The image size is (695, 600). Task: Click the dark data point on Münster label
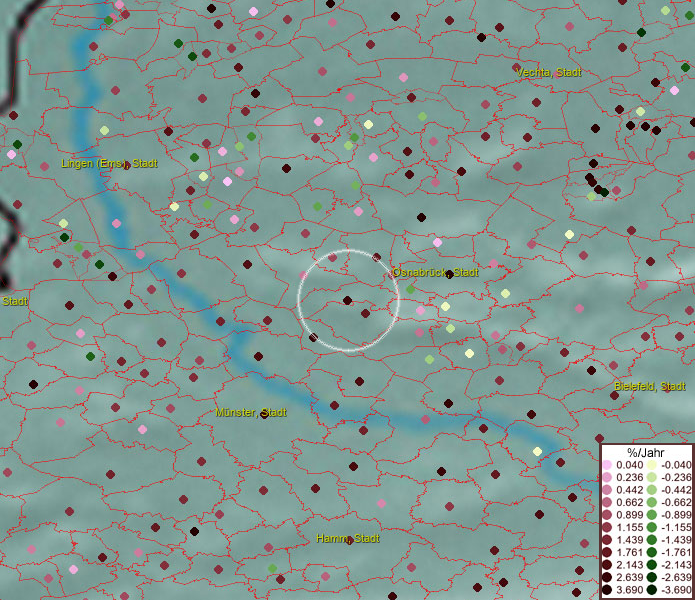[x=265, y=414]
